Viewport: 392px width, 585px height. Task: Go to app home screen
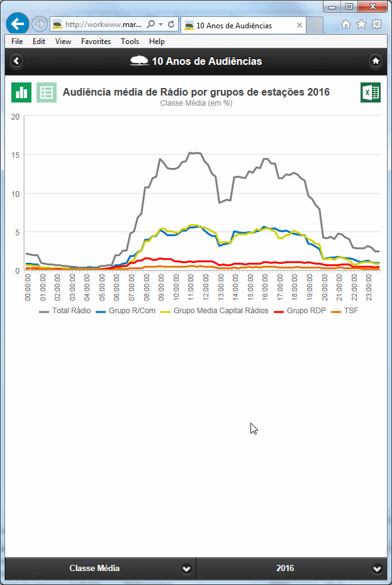(x=376, y=61)
